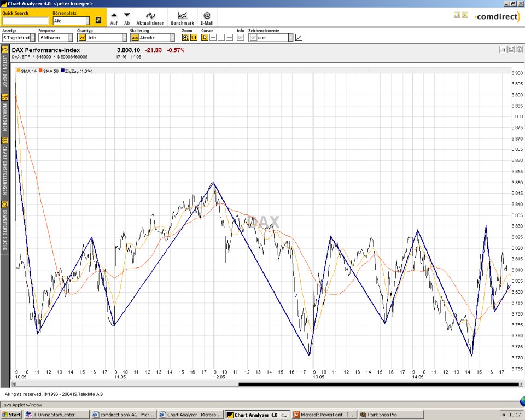This screenshot has height=420, width=525.
Task: Toggle the Zeichenelemente off switch
Action: coord(253,38)
